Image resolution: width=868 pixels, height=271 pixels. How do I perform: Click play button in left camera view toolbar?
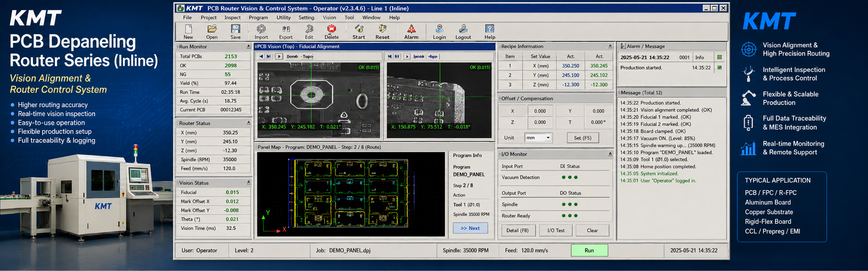point(279,56)
